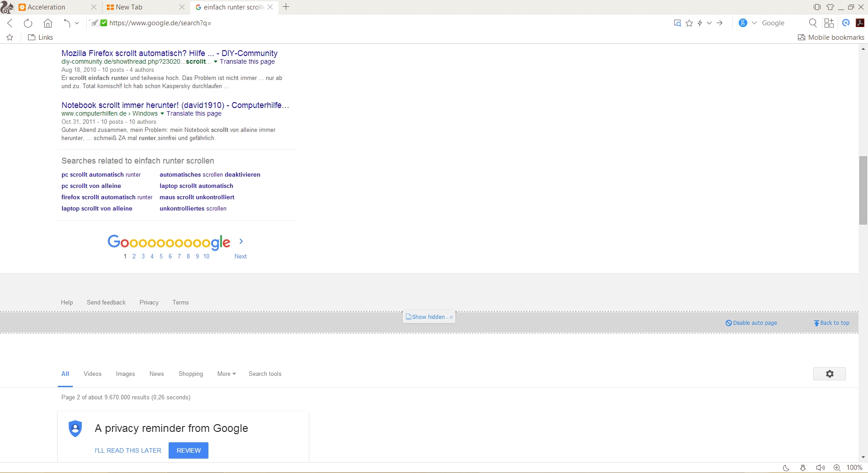The image size is (868, 473).
Task: Toggle night mode moon icon in status bar
Action: (x=786, y=468)
